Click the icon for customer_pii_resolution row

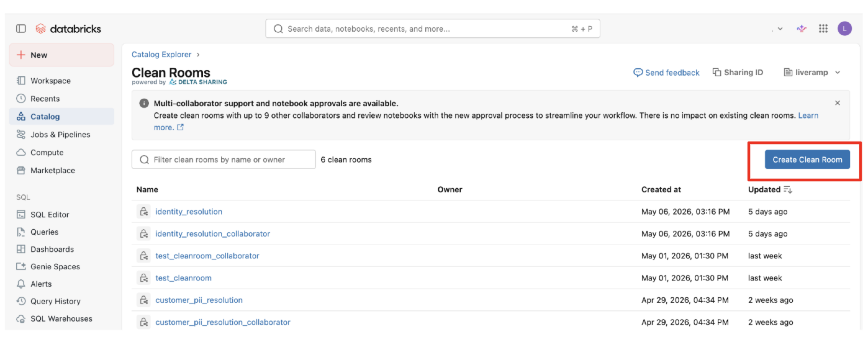click(144, 300)
